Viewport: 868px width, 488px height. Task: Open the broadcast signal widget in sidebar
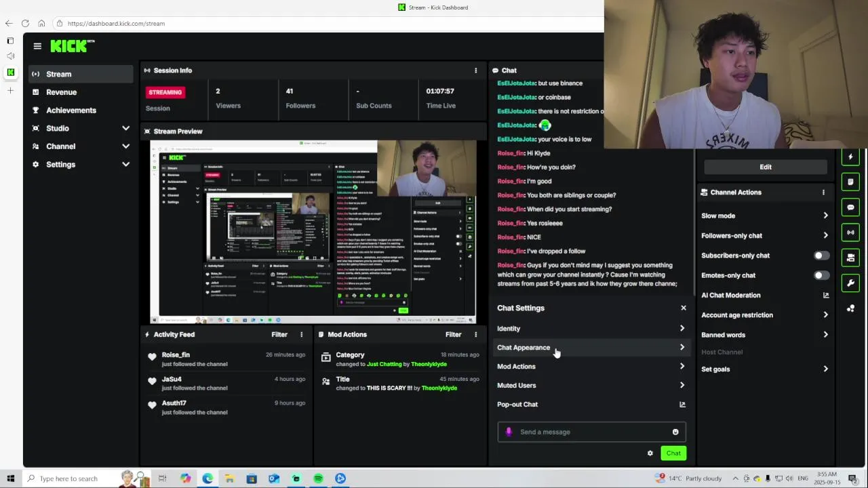coord(850,232)
